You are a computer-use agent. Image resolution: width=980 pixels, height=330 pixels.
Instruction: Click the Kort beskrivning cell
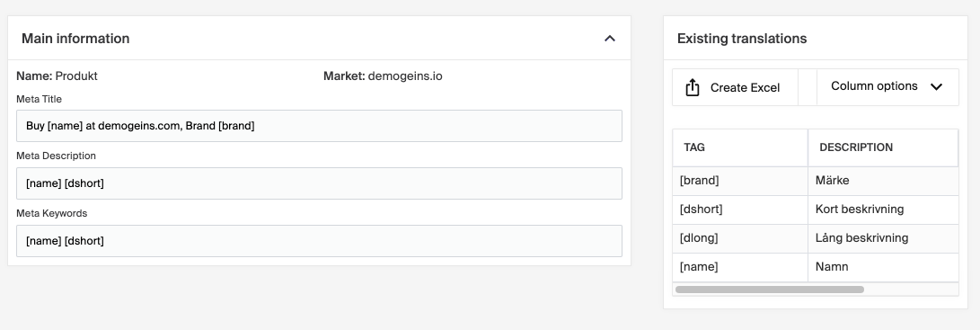pos(882,210)
